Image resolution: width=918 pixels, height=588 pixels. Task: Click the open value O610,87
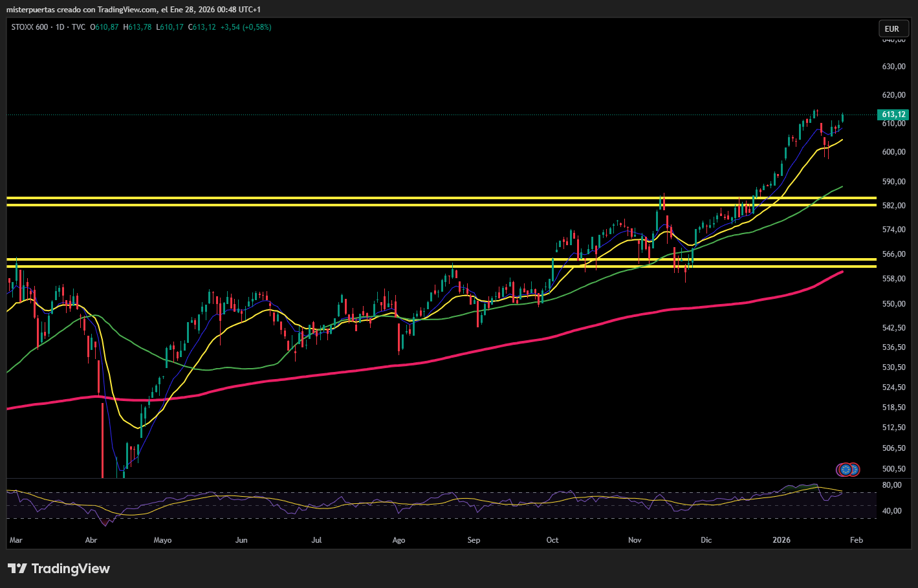[x=104, y=27]
